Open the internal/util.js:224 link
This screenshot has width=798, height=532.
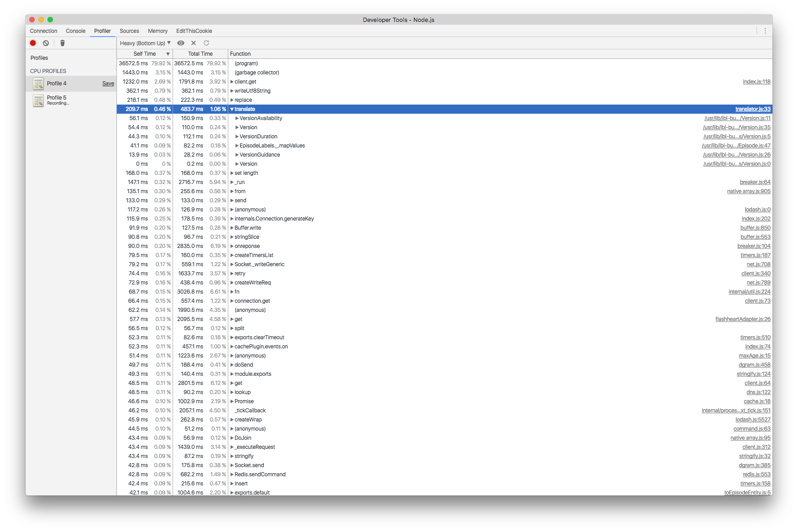click(749, 292)
